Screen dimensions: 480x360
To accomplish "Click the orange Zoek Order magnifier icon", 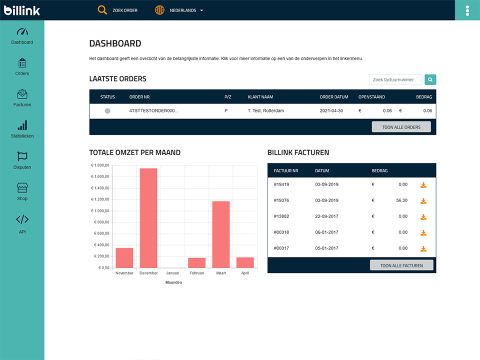I will (x=102, y=10).
